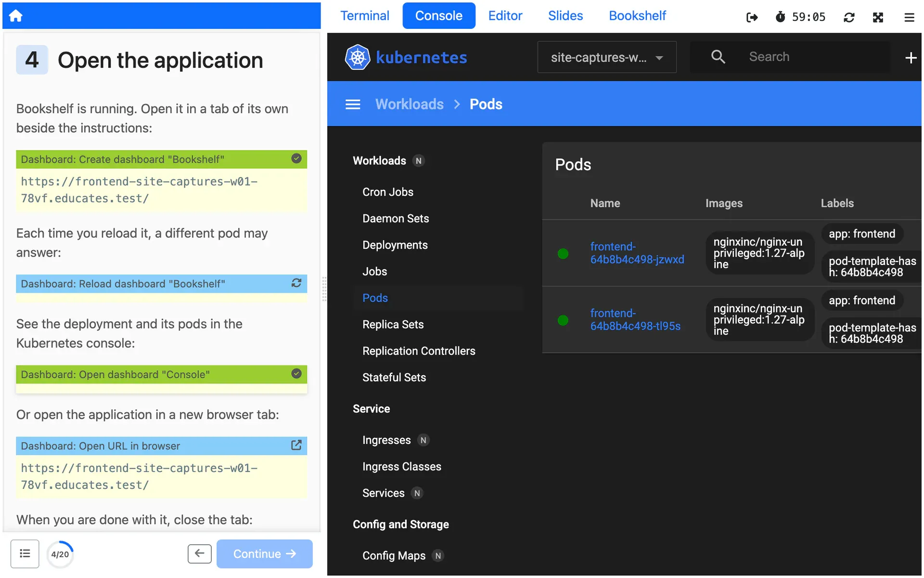The image size is (924, 578).
Task: Toggle fullscreen mode icon
Action: (x=878, y=17)
